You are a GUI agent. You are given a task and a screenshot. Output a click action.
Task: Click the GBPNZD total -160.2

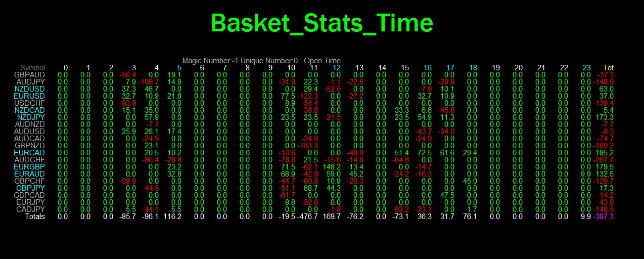[604, 146]
